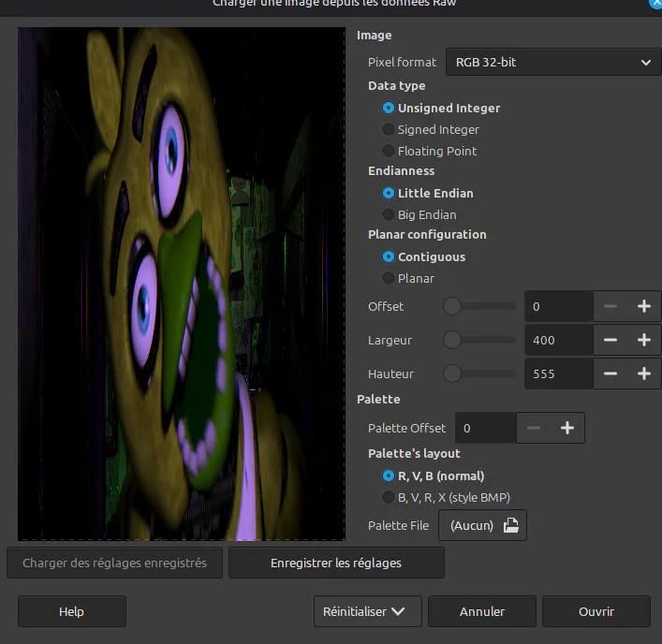The height and width of the screenshot is (644, 662).
Task: Click the Largeur slider handle
Action: click(451, 340)
